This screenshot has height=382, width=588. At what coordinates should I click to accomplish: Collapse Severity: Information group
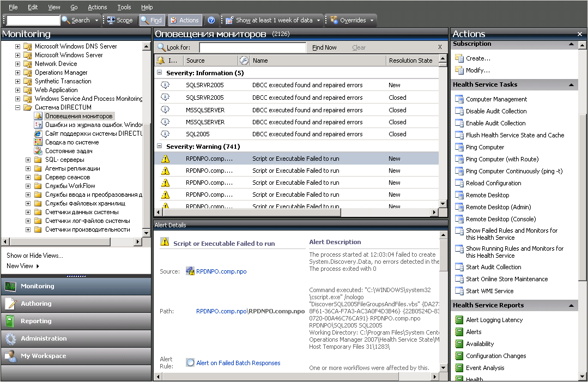159,72
